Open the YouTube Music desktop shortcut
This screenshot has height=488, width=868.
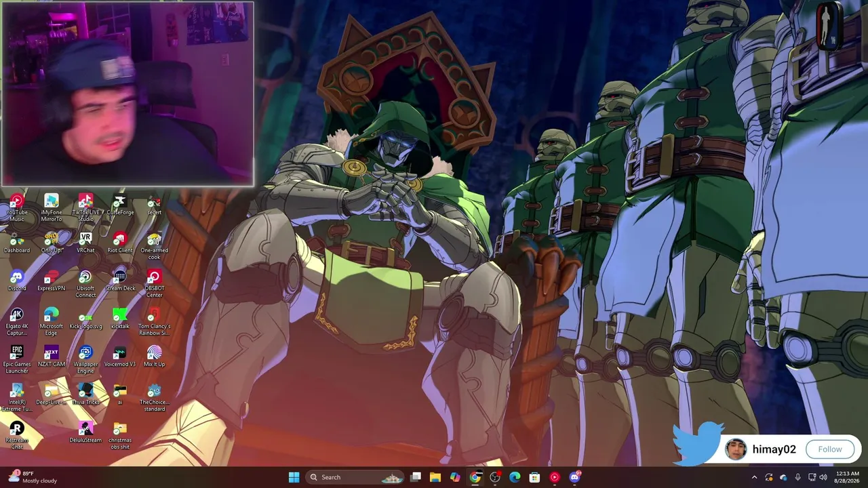click(x=17, y=207)
